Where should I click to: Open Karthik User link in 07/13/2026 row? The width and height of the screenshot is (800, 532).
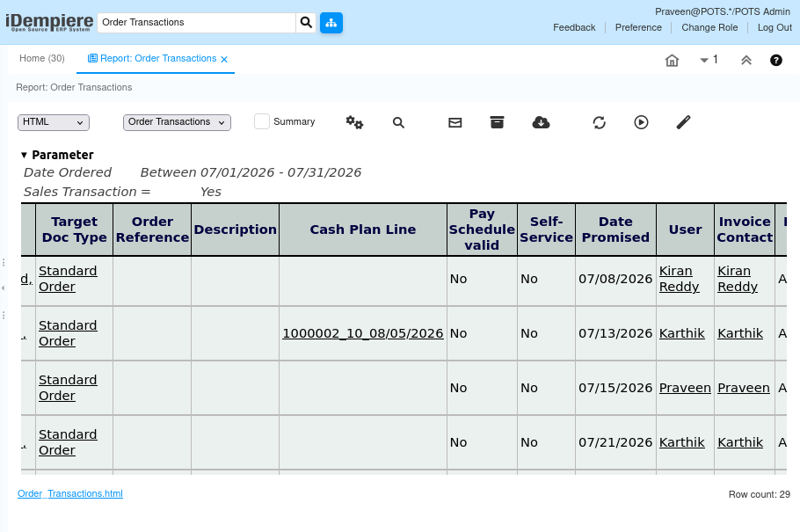point(681,333)
